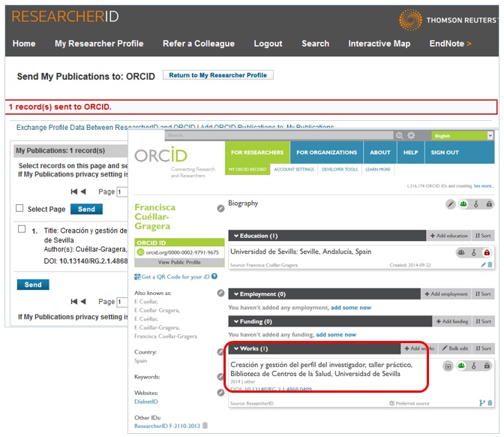Set Universidad de Sevilla education entry to public
Image resolution: width=504 pixels, height=437 pixels.
point(461,252)
